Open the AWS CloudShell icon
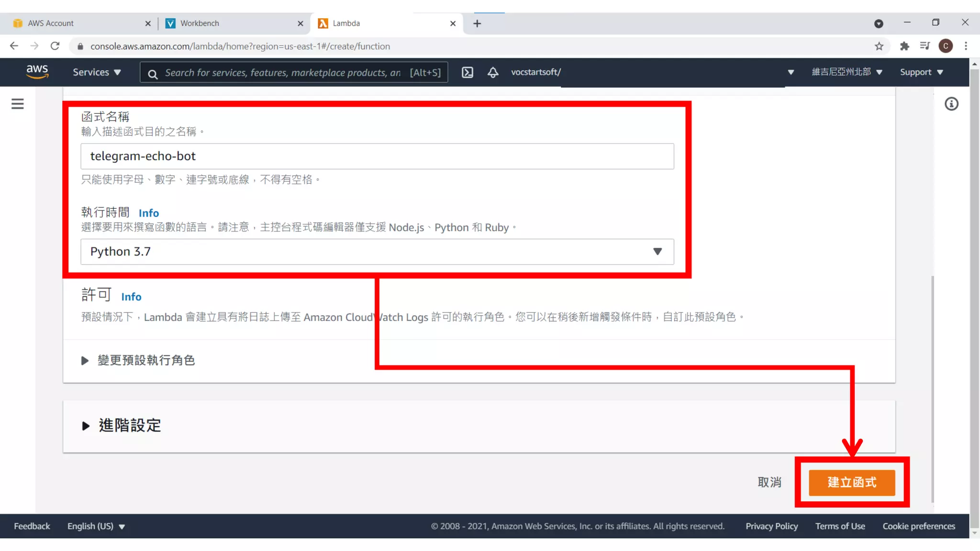This screenshot has height=551, width=980. tap(467, 72)
